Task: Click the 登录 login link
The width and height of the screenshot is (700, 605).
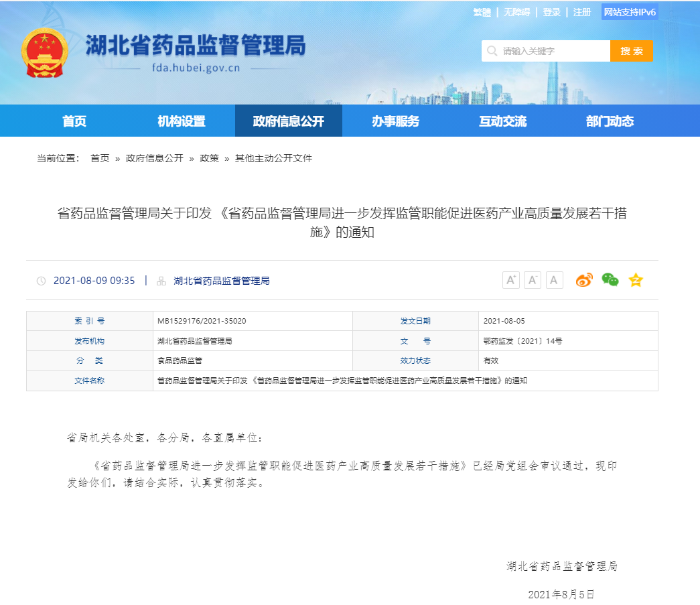Action: [551, 12]
